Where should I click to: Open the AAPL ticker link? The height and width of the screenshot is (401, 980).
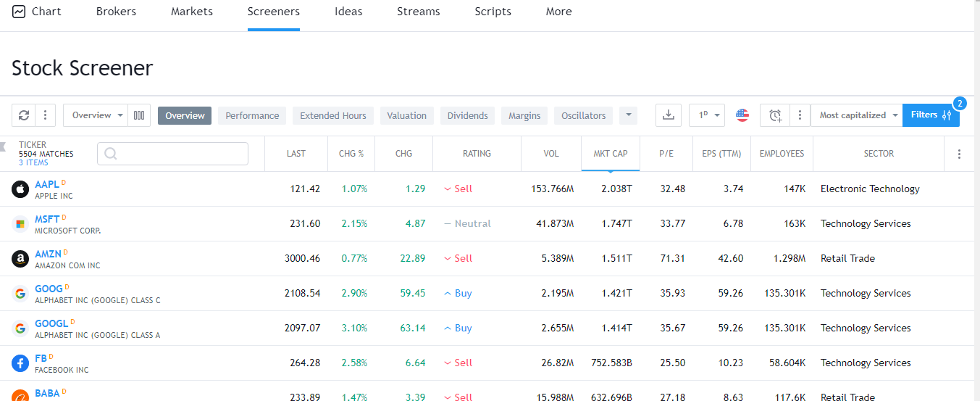(47, 184)
